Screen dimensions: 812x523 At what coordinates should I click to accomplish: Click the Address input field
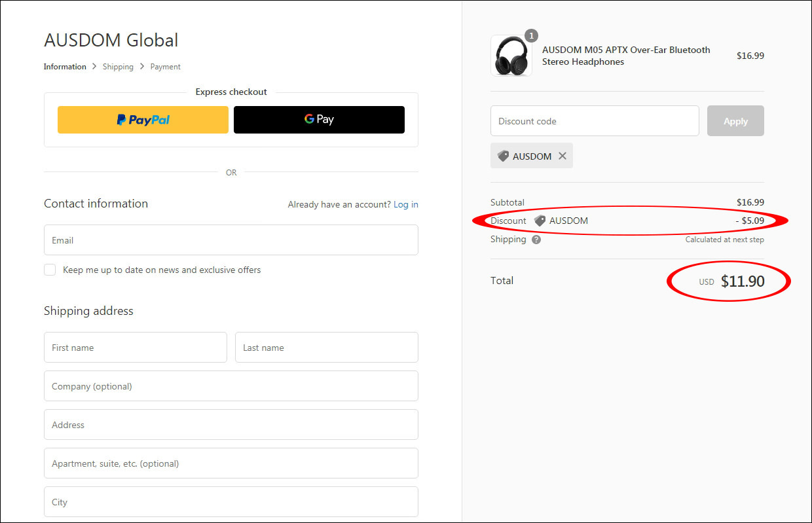point(231,425)
